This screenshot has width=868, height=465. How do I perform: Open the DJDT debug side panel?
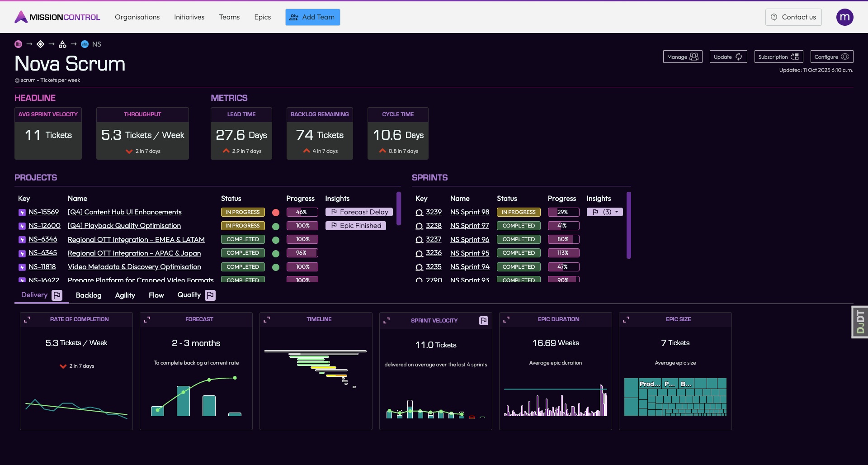coord(860,322)
